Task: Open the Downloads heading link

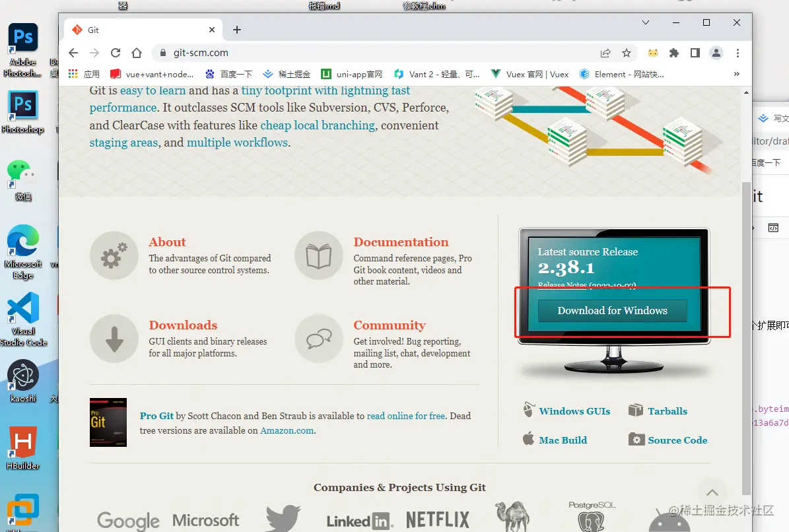Action: 183,325
